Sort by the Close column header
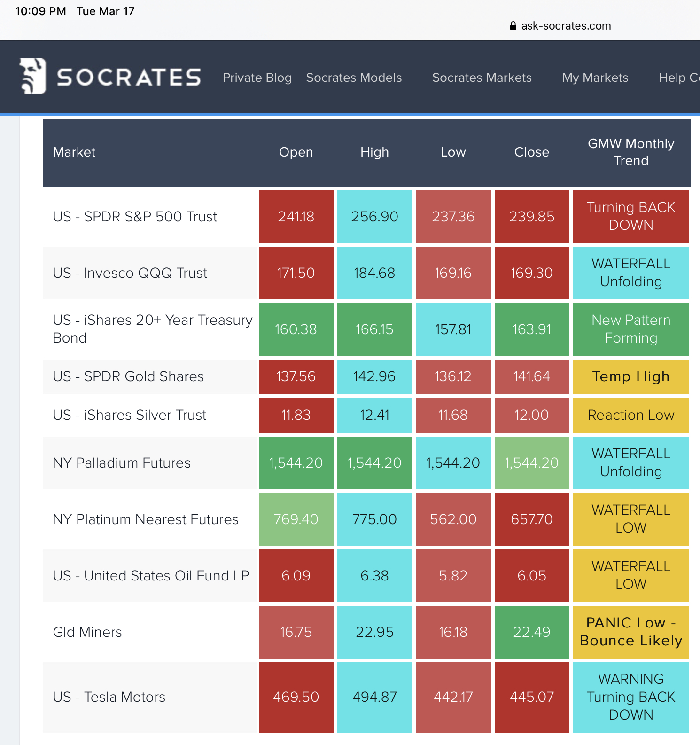 532,152
